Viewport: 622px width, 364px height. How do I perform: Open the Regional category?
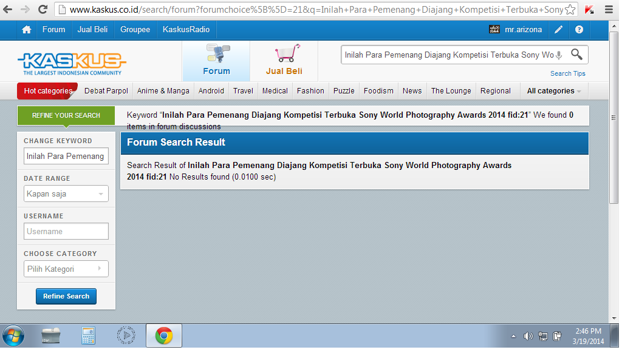click(496, 91)
